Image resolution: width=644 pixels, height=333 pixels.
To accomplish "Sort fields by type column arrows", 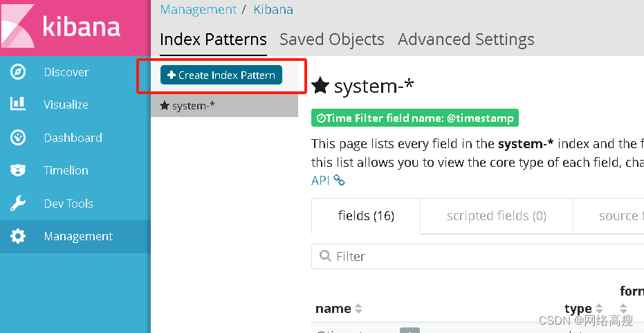I will tap(599, 308).
